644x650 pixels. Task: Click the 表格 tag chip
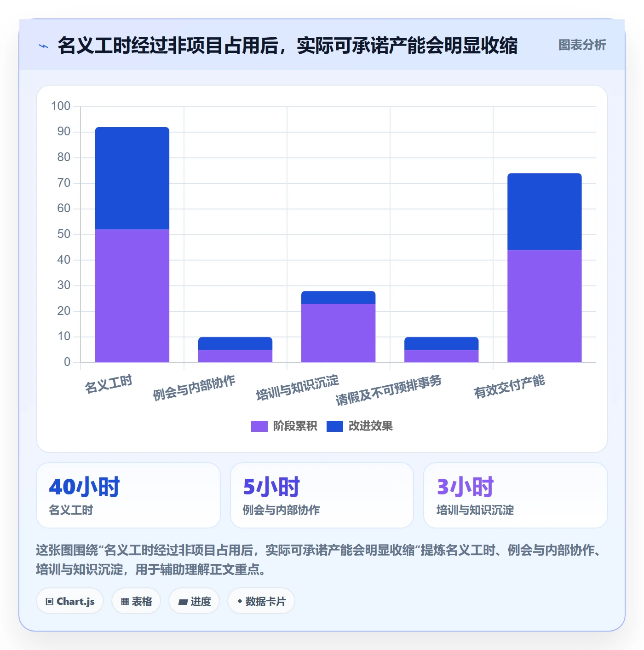tap(136, 601)
